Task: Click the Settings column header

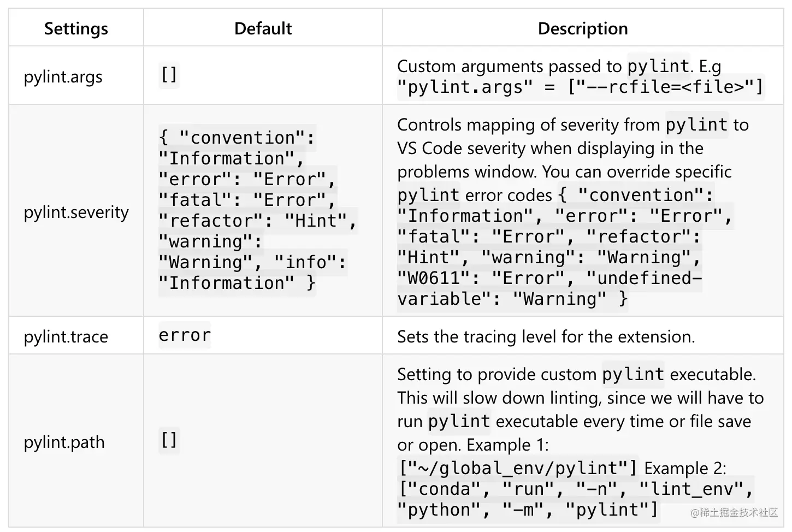Action: click(x=76, y=28)
